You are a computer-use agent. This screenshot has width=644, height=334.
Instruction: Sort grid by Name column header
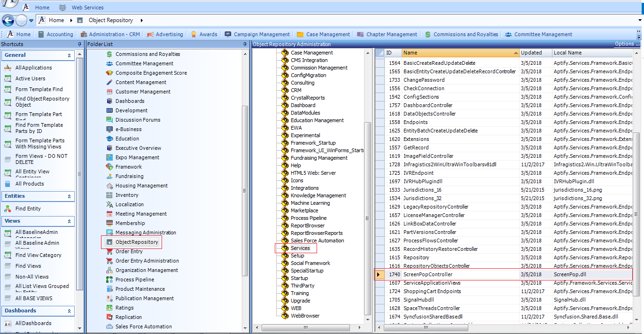coord(460,53)
